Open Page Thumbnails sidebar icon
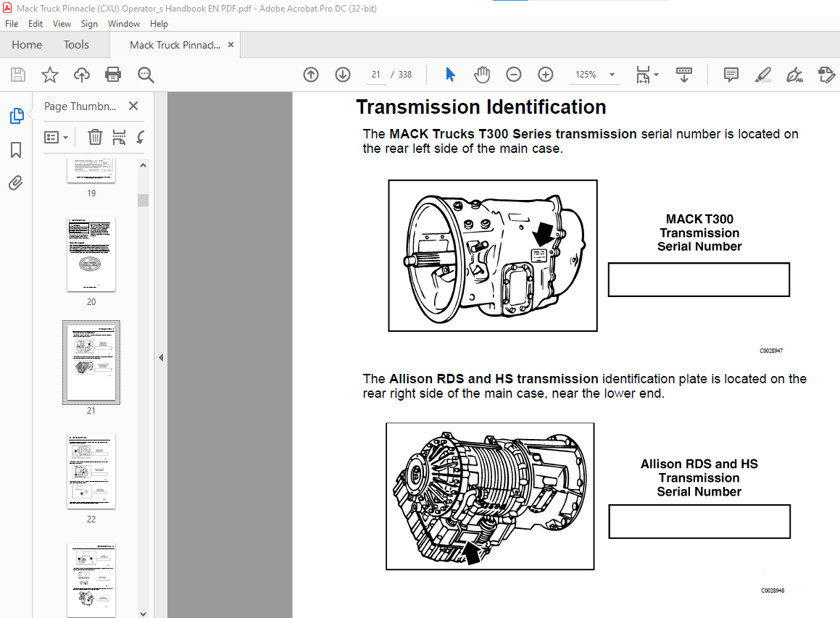 [x=17, y=116]
